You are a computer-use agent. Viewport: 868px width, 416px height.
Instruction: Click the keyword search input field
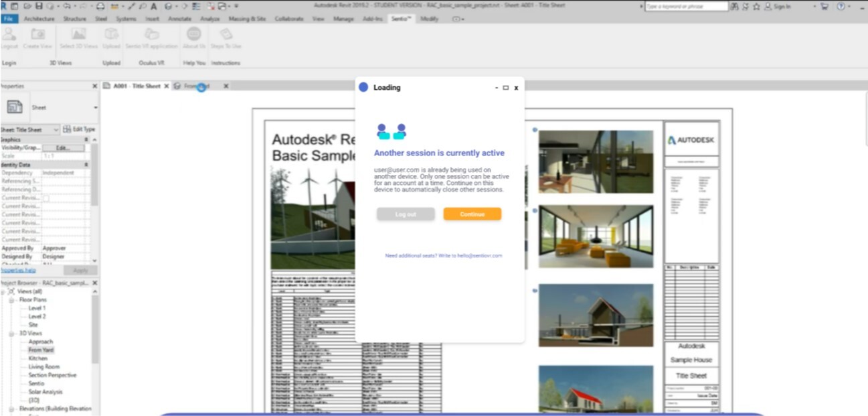pyautogui.click(x=687, y=6)
